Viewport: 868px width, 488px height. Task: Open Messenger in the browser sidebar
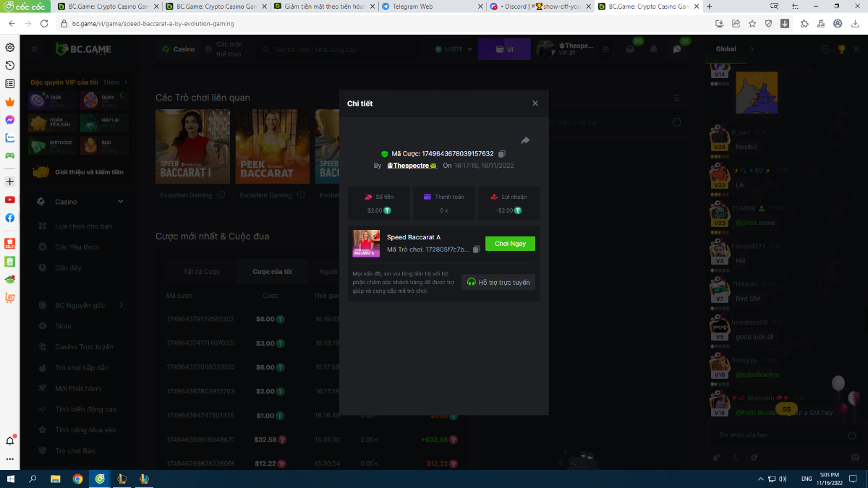click(x=10, y=120)
